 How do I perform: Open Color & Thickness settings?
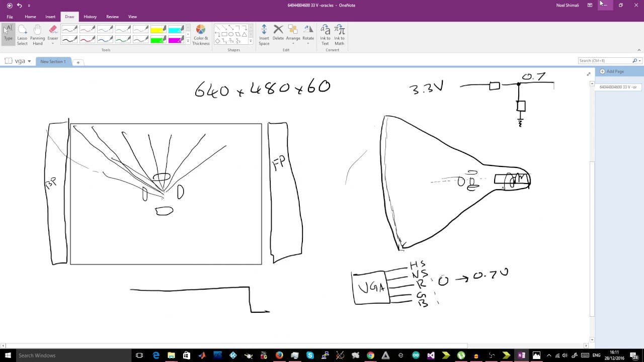(x=201, y=35)
